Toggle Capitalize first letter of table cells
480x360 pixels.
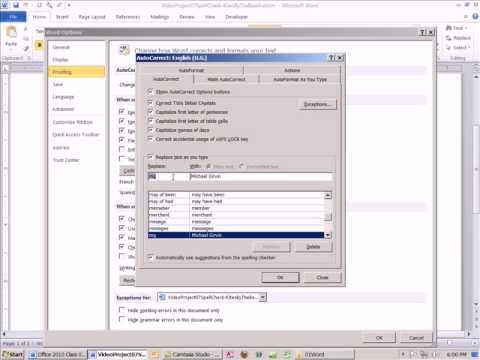(150, 121)
